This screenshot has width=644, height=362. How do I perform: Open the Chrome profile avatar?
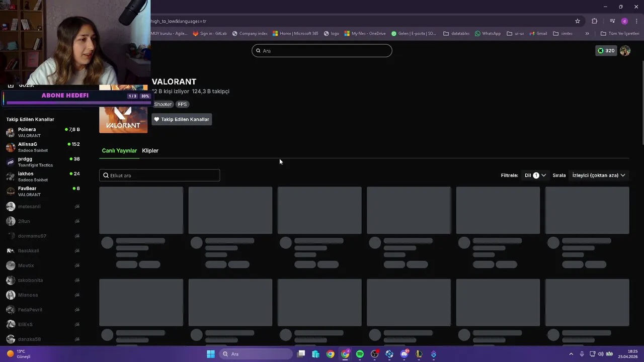click(x=624, y=21)
